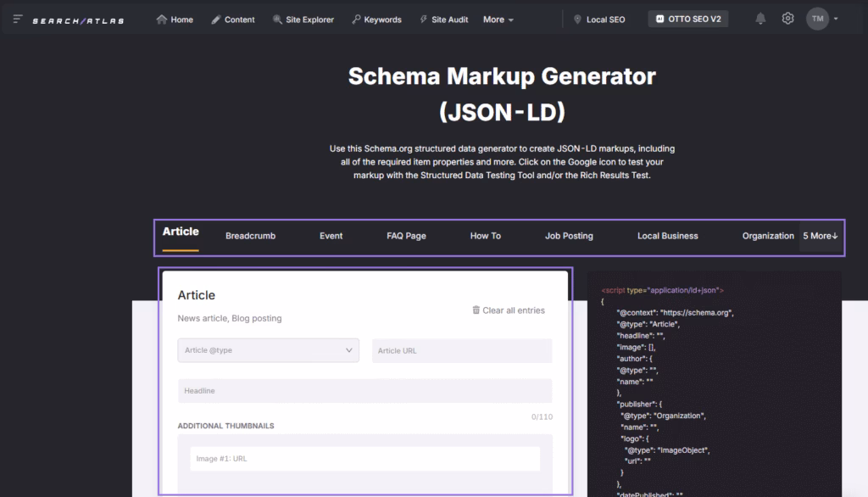Open the Keywords tool
The width and height of the screenshot is (868, 497).
pos(376,20)
